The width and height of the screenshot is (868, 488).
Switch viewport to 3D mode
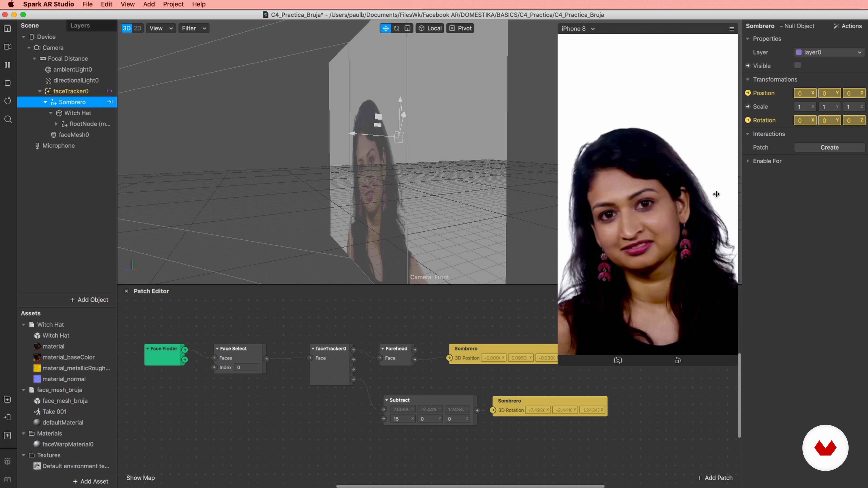127,28
